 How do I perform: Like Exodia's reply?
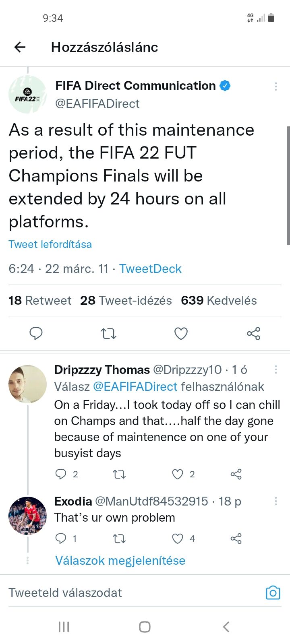178,539
